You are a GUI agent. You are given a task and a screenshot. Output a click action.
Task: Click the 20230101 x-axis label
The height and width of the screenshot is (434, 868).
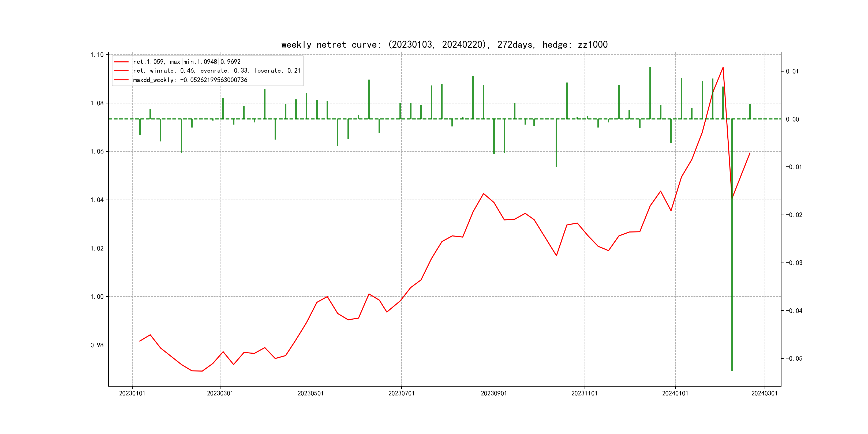132,393
